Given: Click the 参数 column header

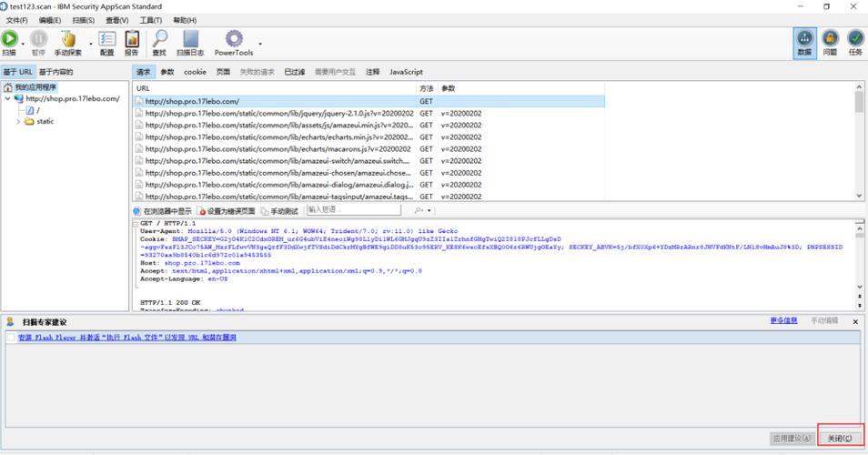Looking at the screenshot, I should 520,88.
